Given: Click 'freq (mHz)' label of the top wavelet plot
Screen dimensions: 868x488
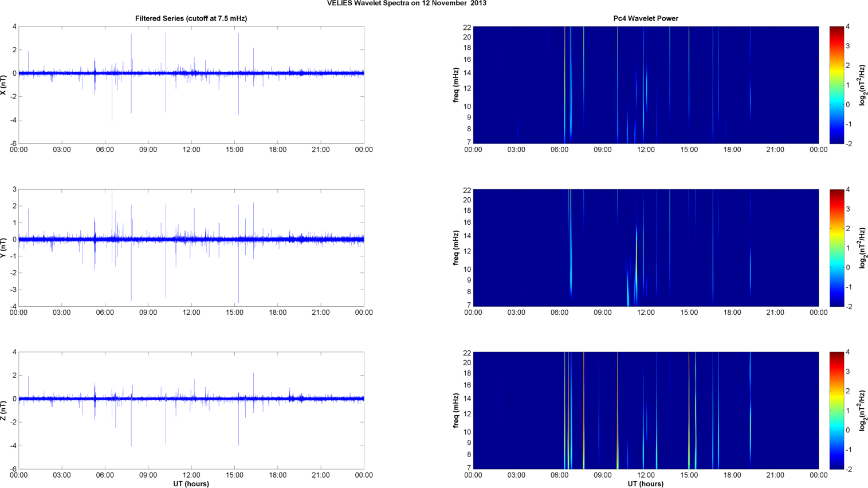Looking at the screenshot, I should [x=456, y=85].
